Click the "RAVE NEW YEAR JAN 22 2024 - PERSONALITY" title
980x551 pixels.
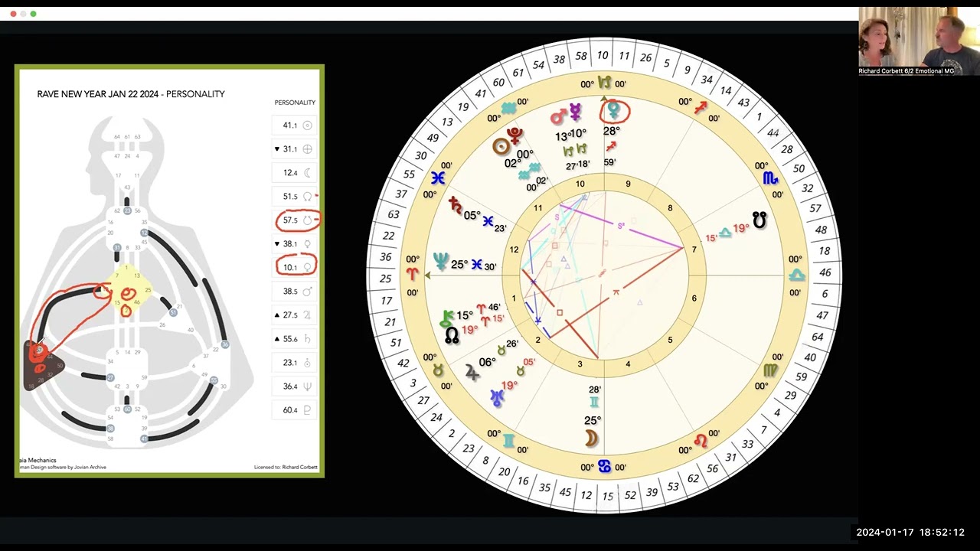(131, 94)
